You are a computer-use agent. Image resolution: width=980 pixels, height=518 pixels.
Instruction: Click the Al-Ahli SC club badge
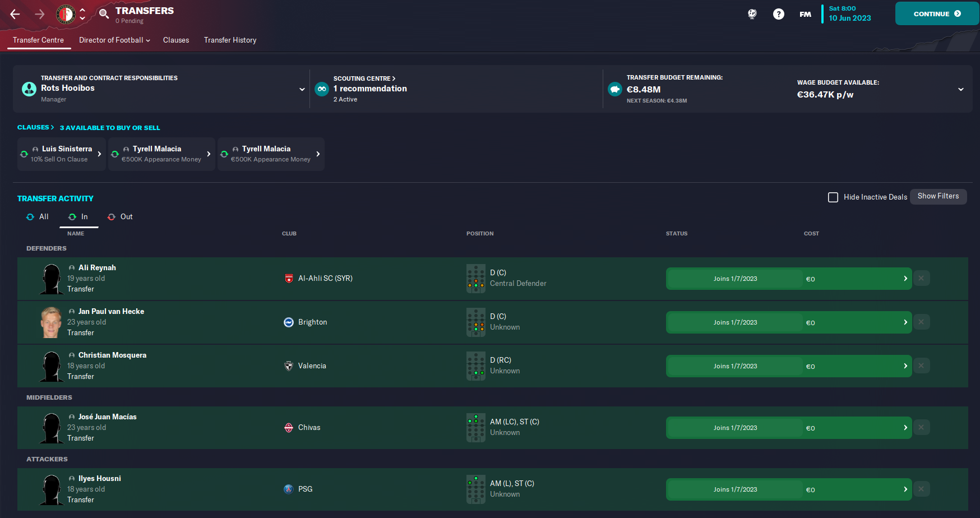pyautogui.click(x=289, y=279)
